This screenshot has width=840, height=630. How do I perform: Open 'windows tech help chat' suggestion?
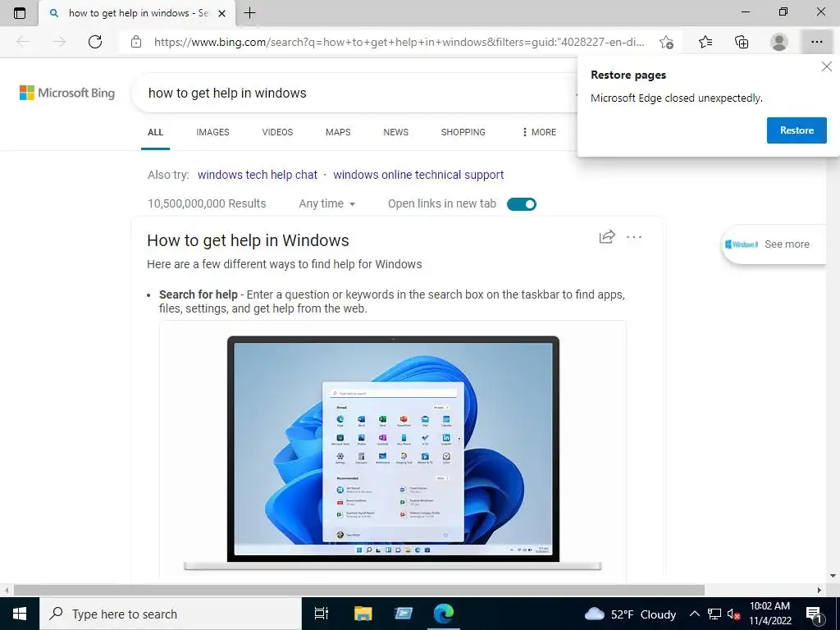click(258, 175)
